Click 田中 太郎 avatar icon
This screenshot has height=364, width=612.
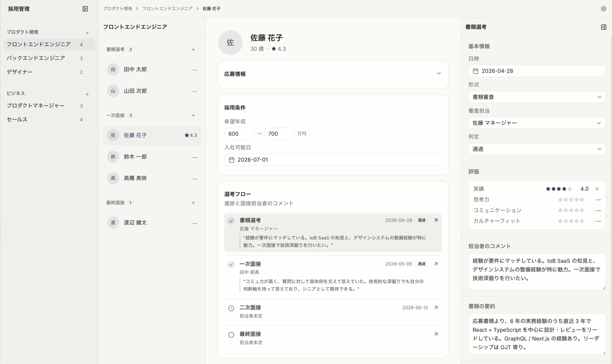[113, 69]
